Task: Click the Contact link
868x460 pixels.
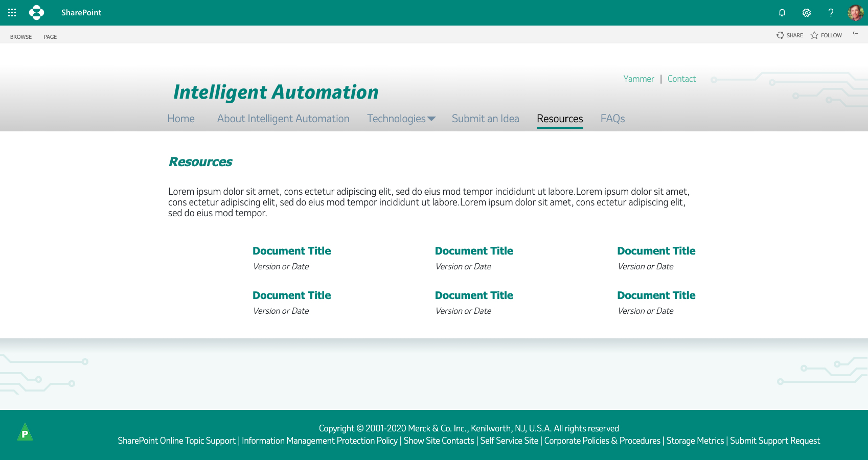Action: [681, 79]
